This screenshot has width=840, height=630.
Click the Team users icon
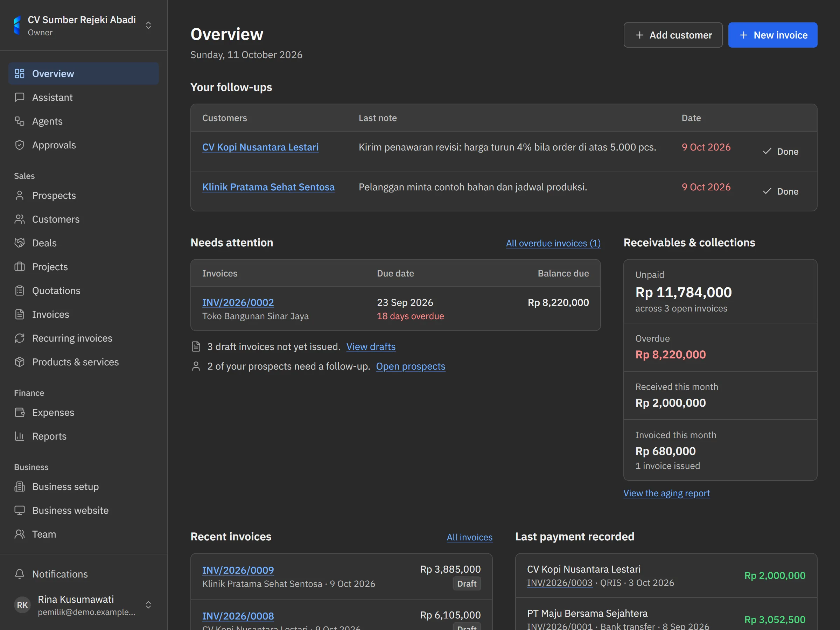[x=19, y=534]
